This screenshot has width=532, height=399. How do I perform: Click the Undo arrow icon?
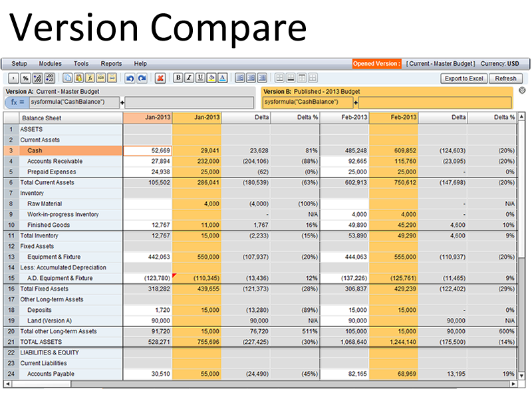130,78
